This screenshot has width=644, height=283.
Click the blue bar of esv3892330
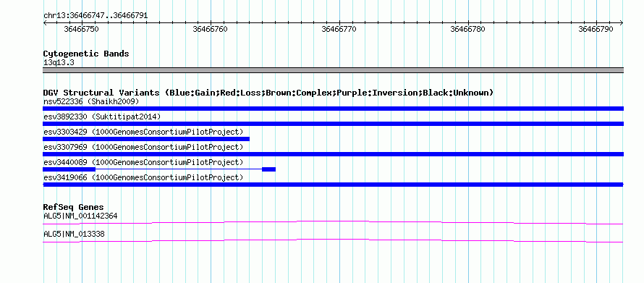333,124
